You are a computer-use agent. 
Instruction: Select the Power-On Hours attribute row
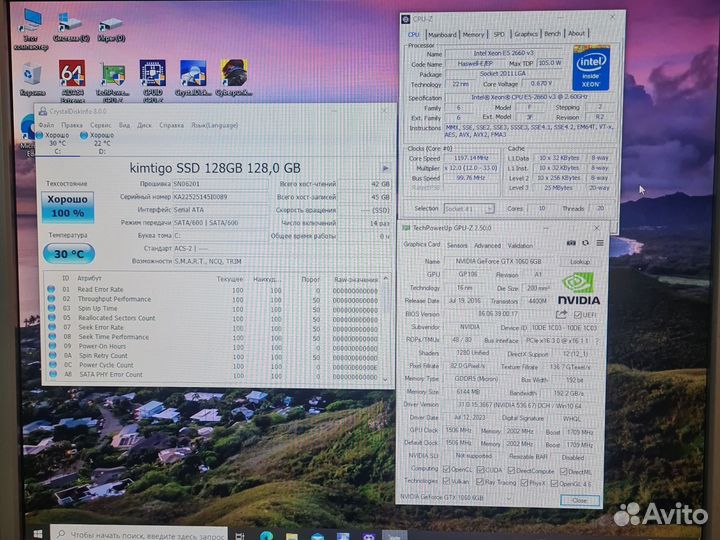pyautogui.click(x=214, y=347)
